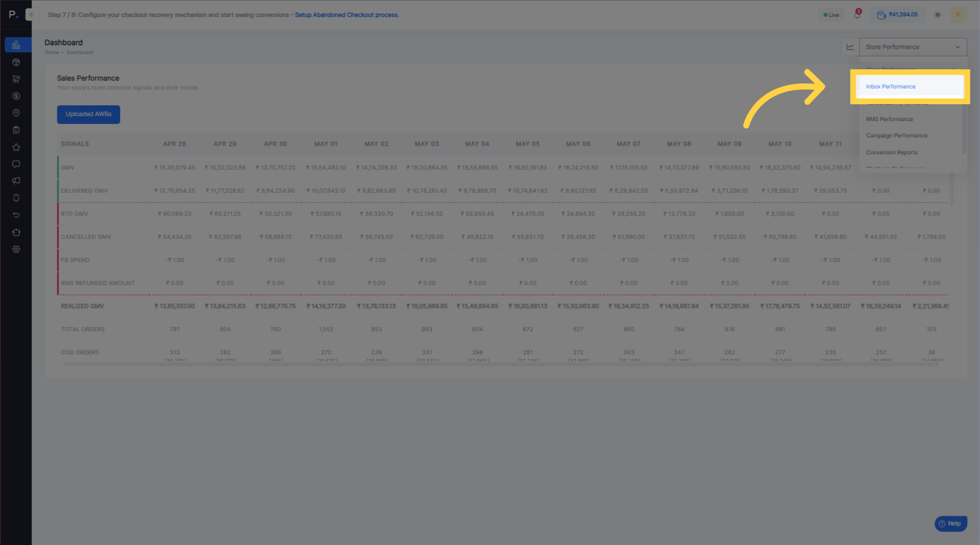Image resolution: width=980 pixels, height=545 pixels.
Task: Open the location pin sidebar icon
Action: [x=16, y=113]
